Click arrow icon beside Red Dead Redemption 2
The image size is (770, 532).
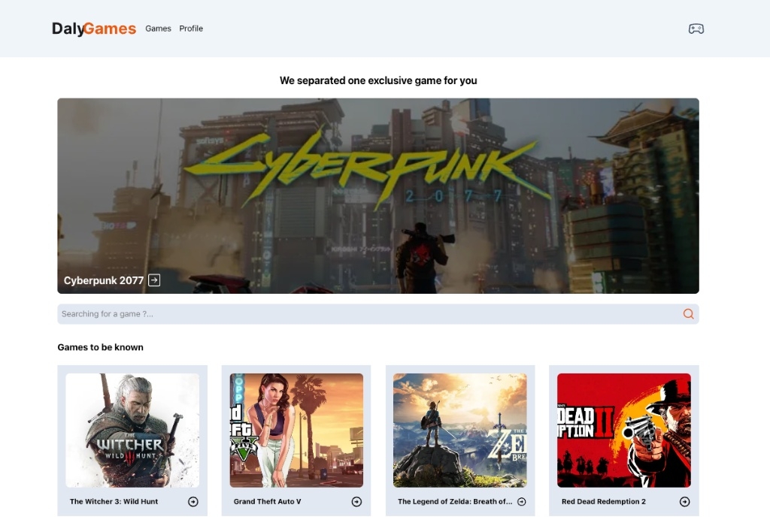point(684,502)
